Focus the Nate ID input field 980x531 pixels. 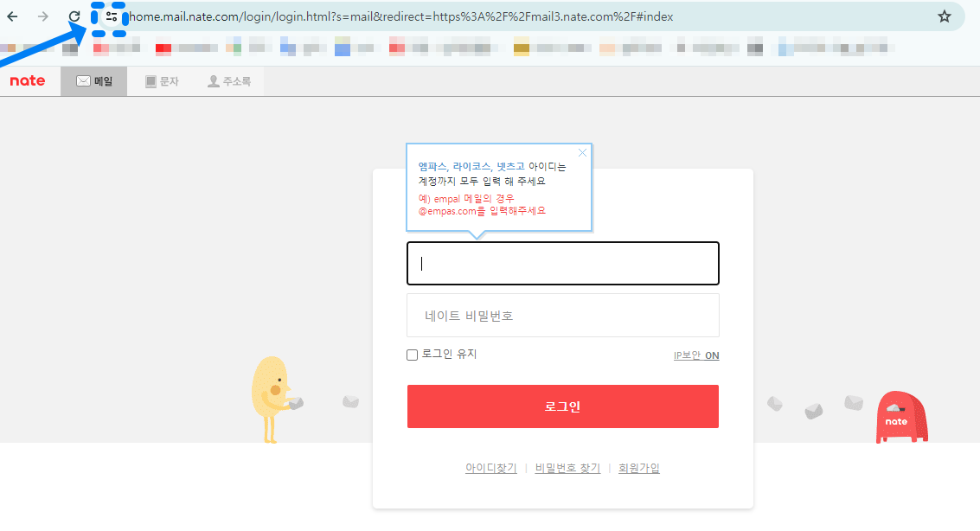coord(562,263)
